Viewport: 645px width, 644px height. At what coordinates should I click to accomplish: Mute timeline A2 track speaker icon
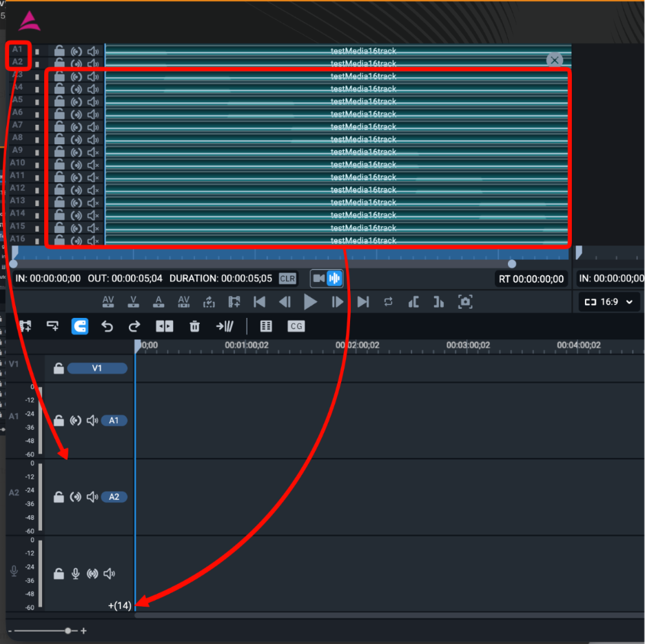pyautogui.click(x=92, y=497)
